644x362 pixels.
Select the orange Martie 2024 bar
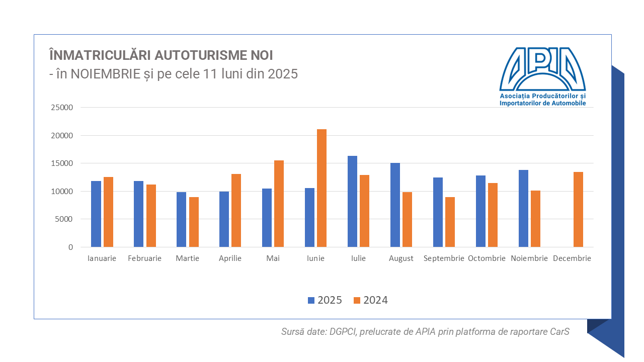tap(194, 222)
